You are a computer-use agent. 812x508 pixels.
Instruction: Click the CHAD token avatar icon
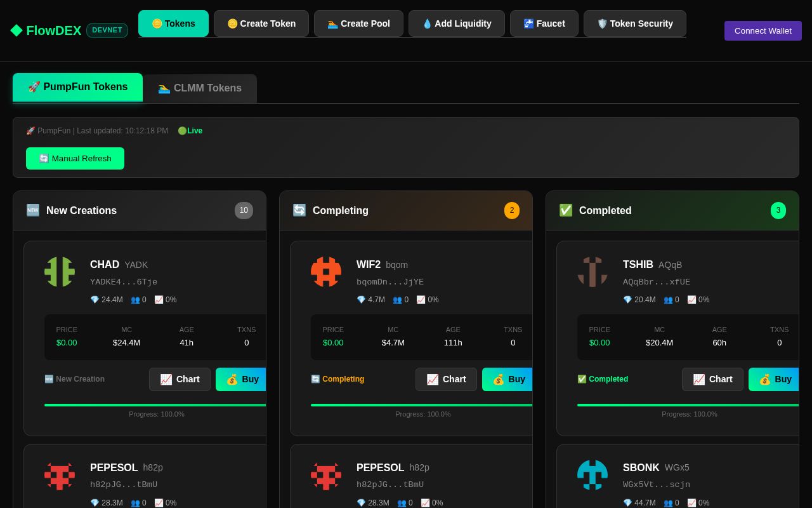[x=60, y=272]
